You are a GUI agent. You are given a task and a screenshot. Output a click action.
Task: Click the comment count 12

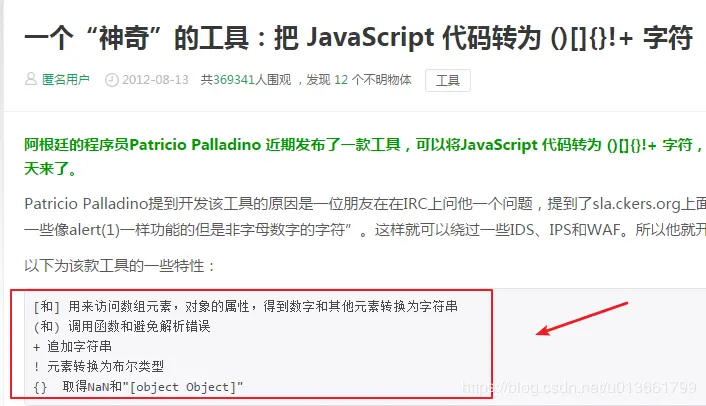coord(341,80)
